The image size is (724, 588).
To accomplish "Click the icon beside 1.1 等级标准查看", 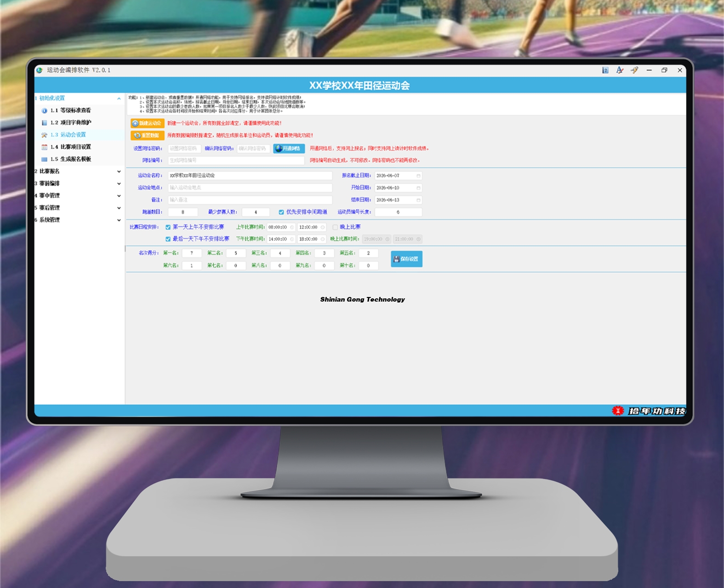I will pos(45,111).
